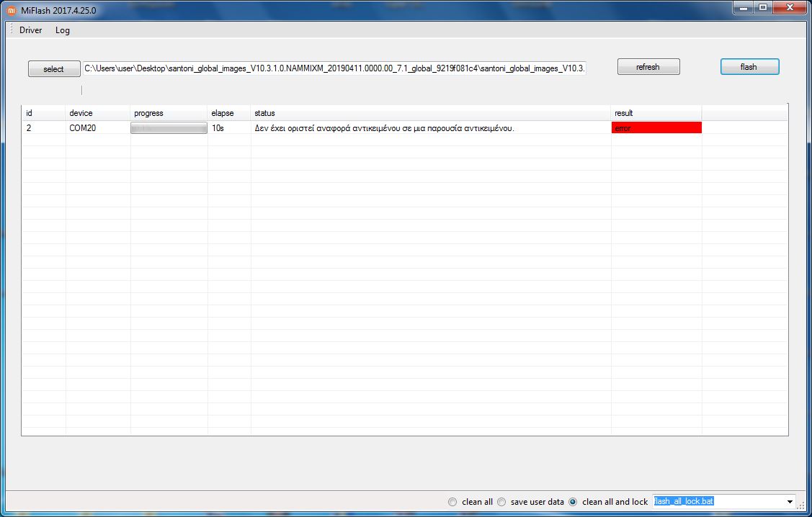This screenshot has width=812, height=517.
Task: Maximize the MiFlash window
Action: [x=763, y=8]
